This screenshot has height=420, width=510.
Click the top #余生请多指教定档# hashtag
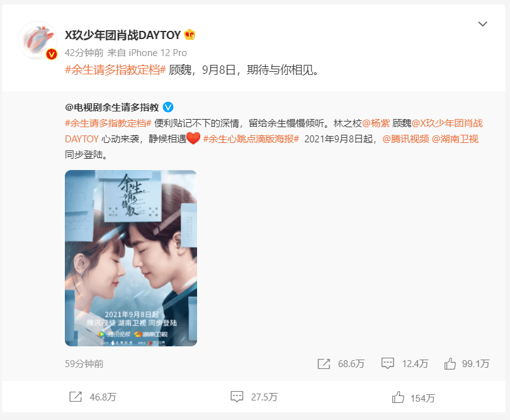coord(115,70)
